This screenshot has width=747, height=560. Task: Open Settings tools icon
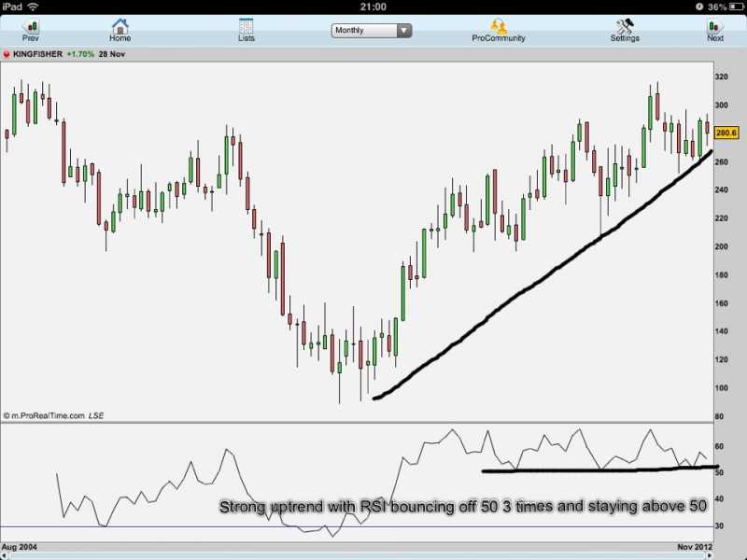point(625,30)
